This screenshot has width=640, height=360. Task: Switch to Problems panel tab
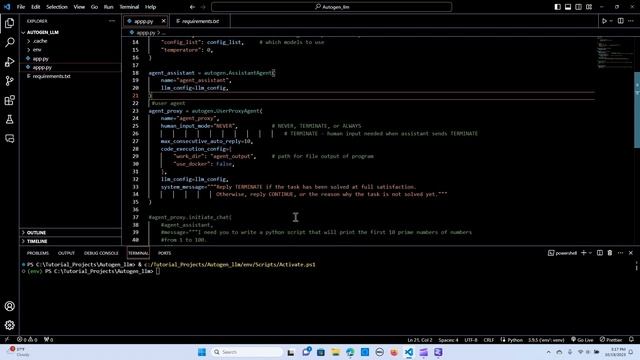[38, 253]
